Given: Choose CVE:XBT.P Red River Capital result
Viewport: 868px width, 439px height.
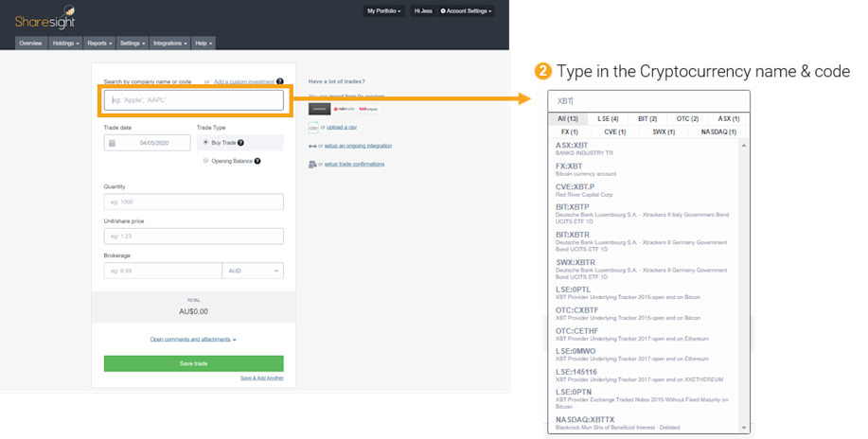Looking at the screenshot, I should 645,190.
